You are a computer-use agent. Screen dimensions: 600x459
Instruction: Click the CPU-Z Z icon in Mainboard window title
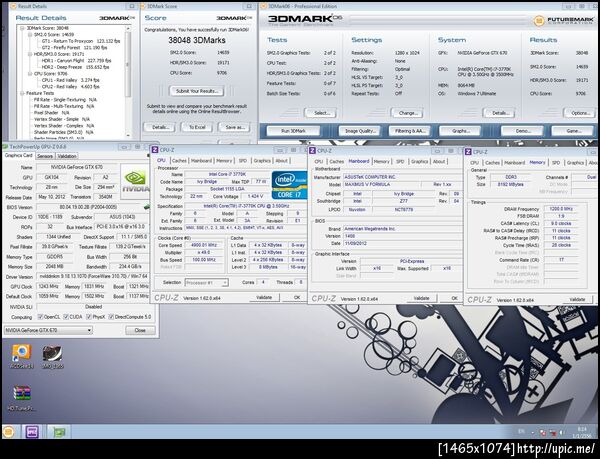point(312,150)
